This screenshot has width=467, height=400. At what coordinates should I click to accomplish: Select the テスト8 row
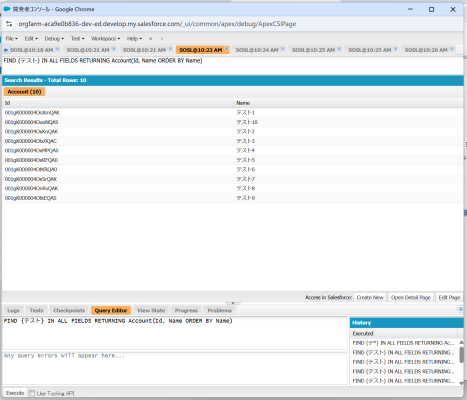tap(233, 188)
